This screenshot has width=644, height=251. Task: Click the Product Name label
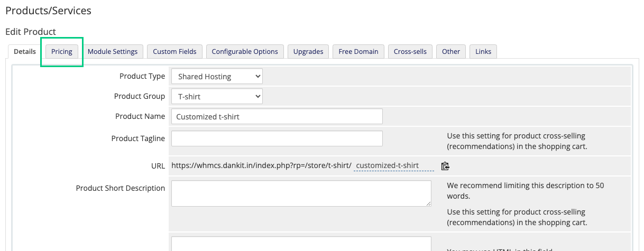coord(140,116)
